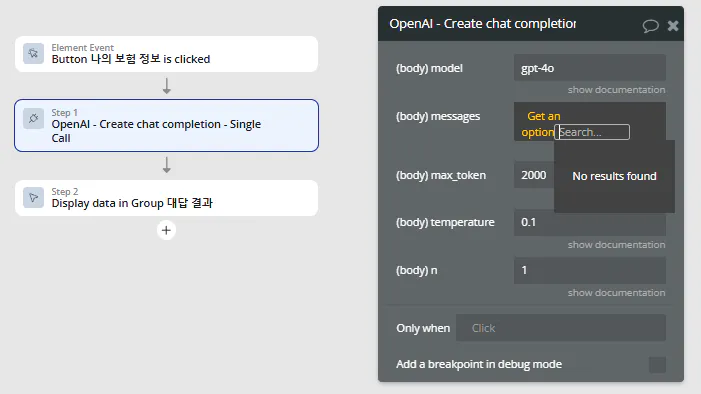This screenshot has width=701, height=394.
Task: Click the (body) temperature label
Action: pos(445,222)
